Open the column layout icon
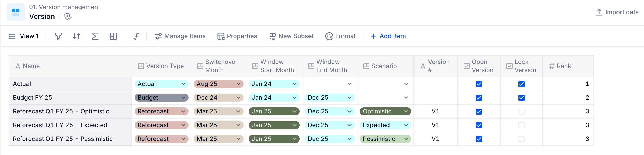 [113, 36]
